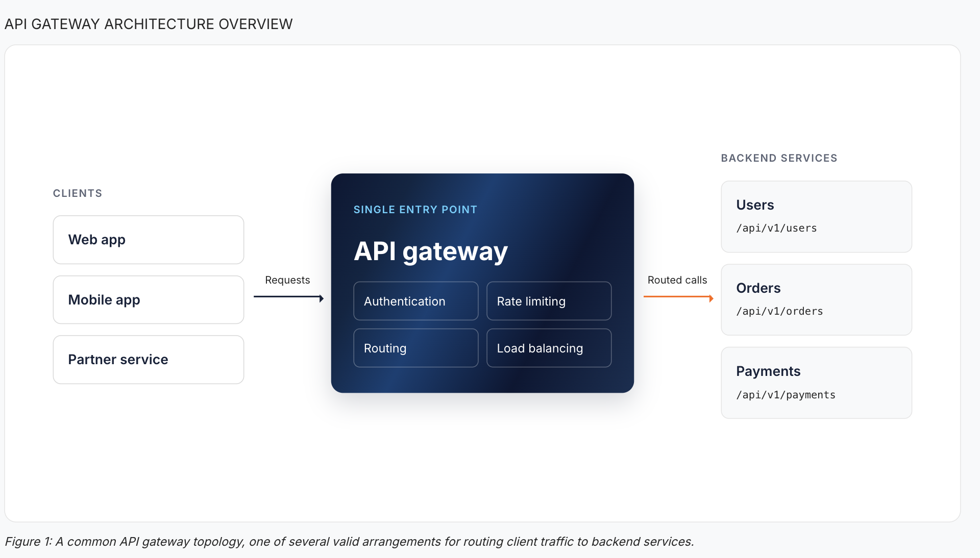Select the Payments backend service card
This screenshot has width=980, height=558.
tap(817, 383)
